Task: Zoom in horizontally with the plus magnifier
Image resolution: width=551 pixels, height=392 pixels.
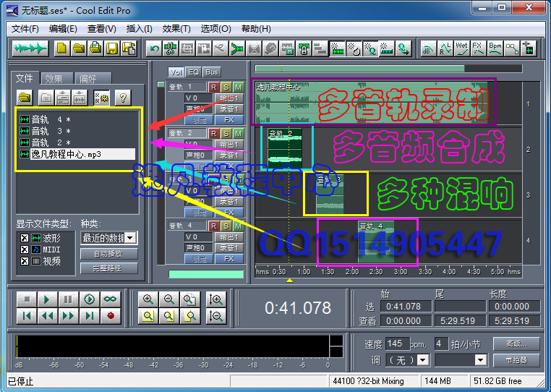Action: 148,299
